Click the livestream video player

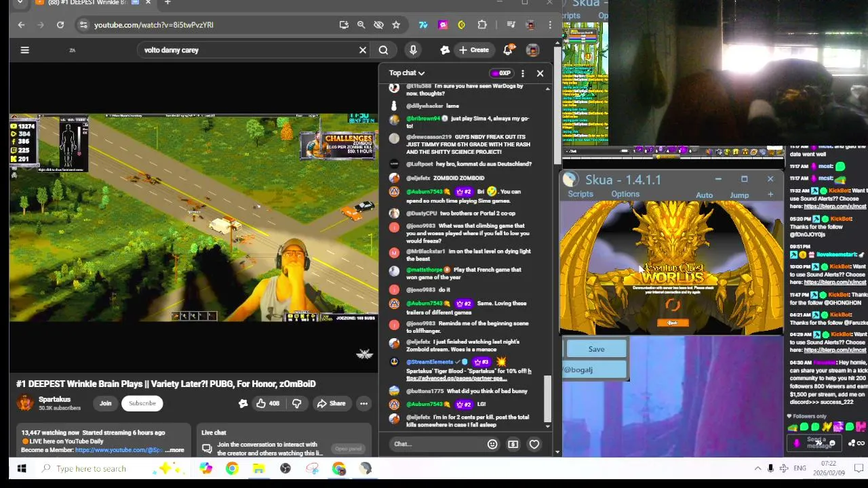coord(193,218)
